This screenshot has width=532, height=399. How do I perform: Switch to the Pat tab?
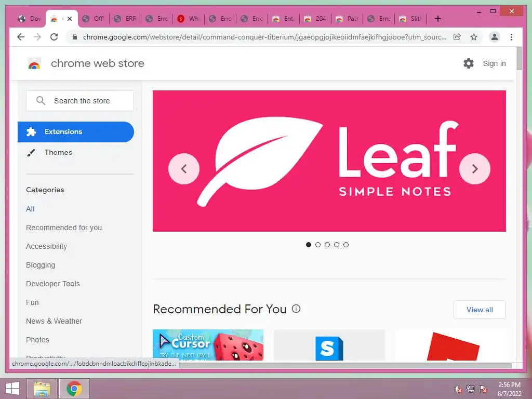tap(347, 19)
